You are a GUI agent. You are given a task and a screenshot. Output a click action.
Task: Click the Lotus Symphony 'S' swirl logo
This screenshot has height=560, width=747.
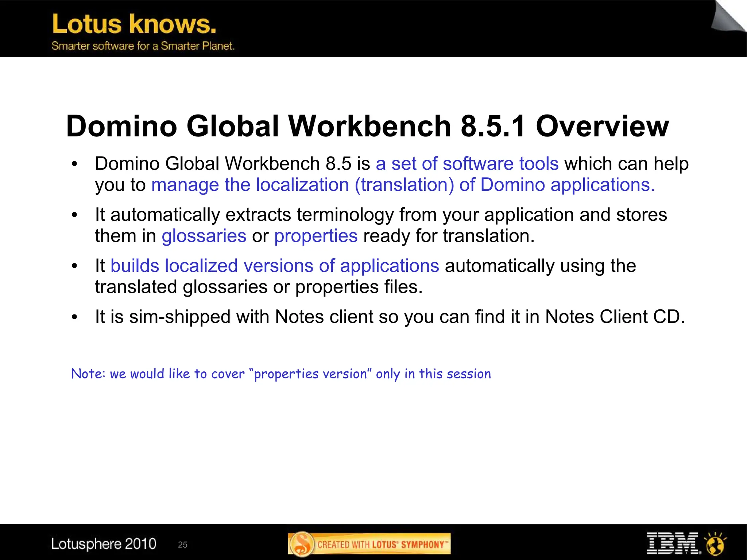302,544
